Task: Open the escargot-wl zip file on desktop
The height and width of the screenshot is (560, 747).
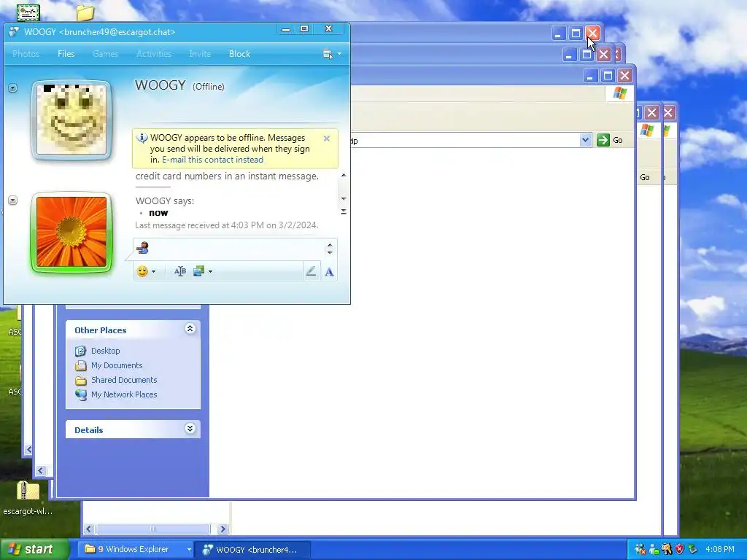Action: click(28, 498)
